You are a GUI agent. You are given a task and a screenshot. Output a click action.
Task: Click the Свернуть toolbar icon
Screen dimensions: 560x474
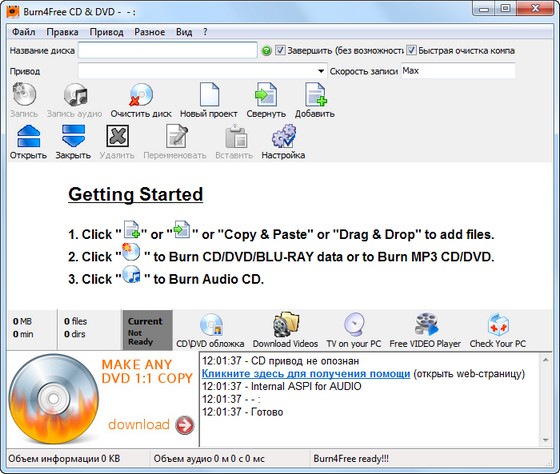[266, 94]
